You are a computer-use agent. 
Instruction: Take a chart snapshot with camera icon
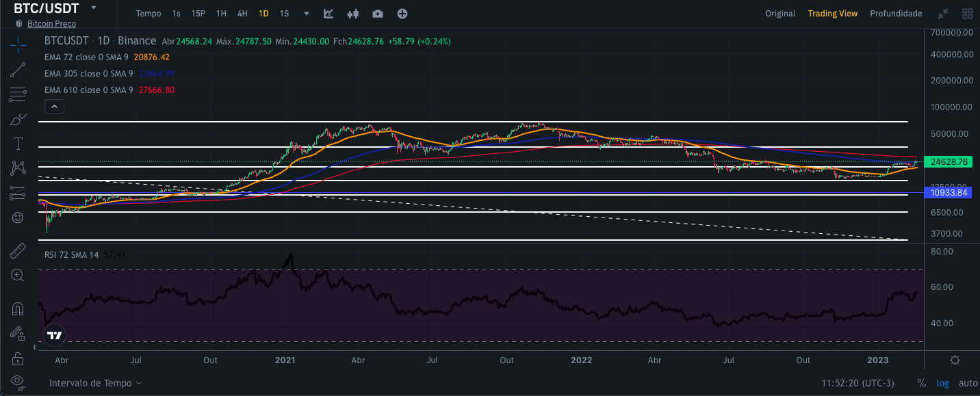coord(378,14)
